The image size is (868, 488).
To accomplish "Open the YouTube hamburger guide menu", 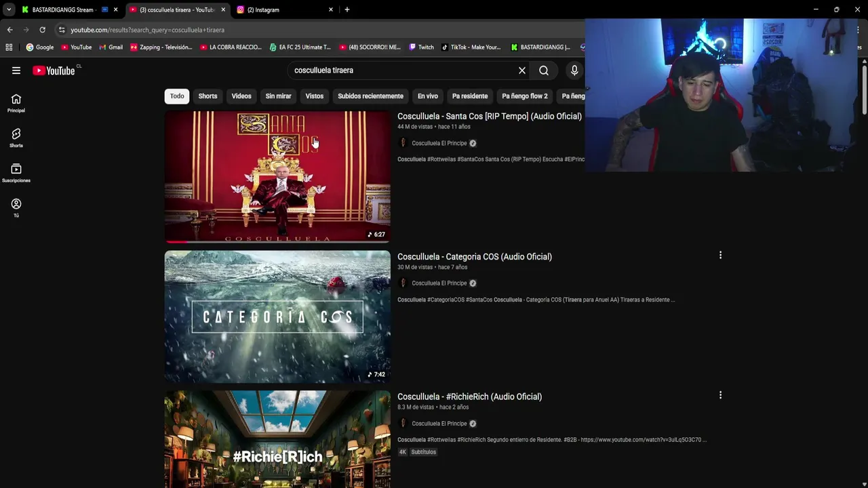I will pyautogui.click(x=16, y=70).
